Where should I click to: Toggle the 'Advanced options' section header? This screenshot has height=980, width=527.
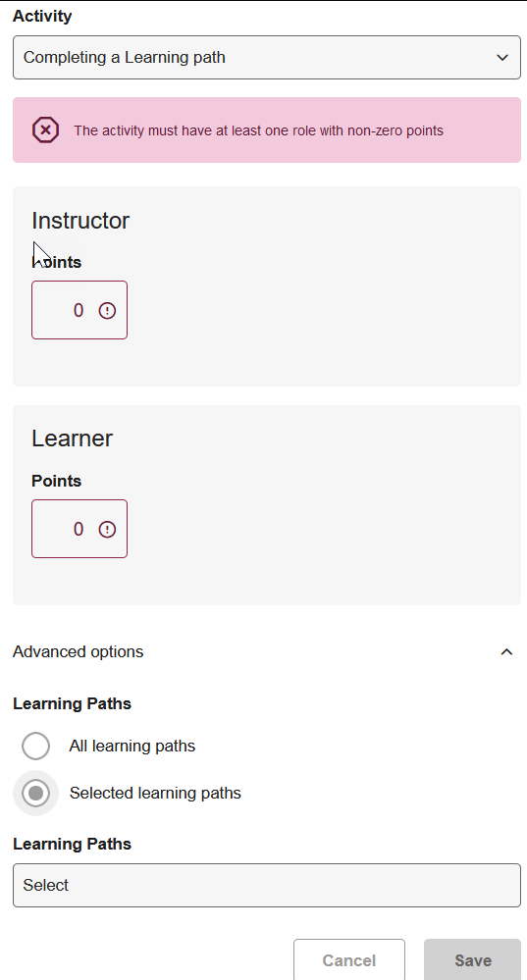click(x=267, y=652)
